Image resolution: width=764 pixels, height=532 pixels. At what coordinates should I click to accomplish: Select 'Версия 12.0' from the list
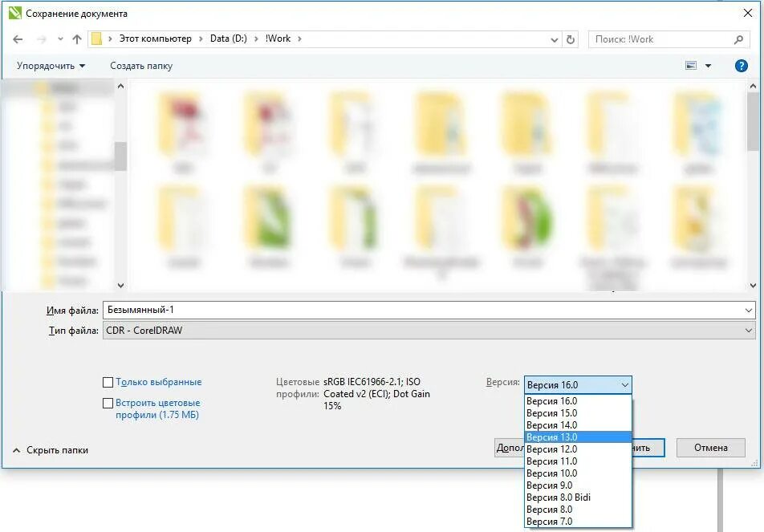[x=578, y=449]
